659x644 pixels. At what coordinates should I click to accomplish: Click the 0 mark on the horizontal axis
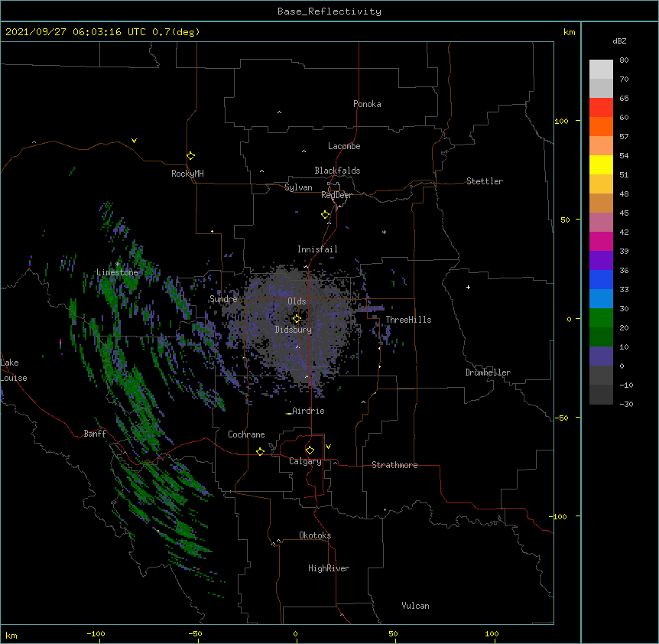tap(295, 634)
